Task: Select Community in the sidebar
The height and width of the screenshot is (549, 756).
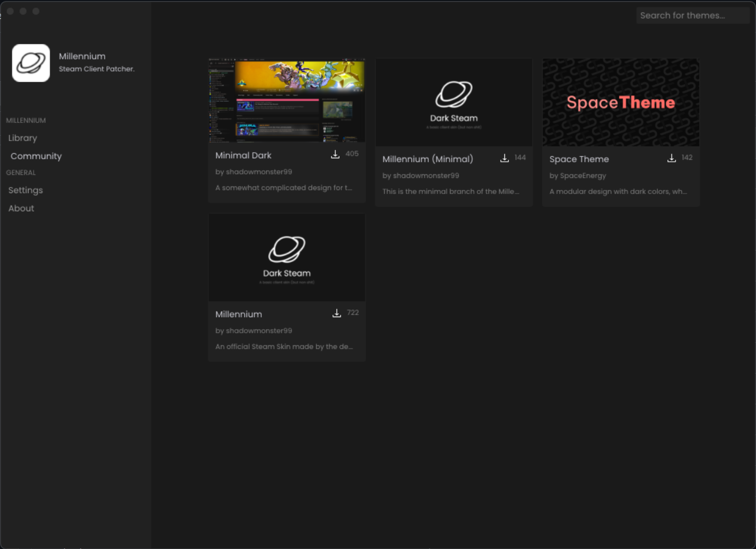Action: (36, 156)
